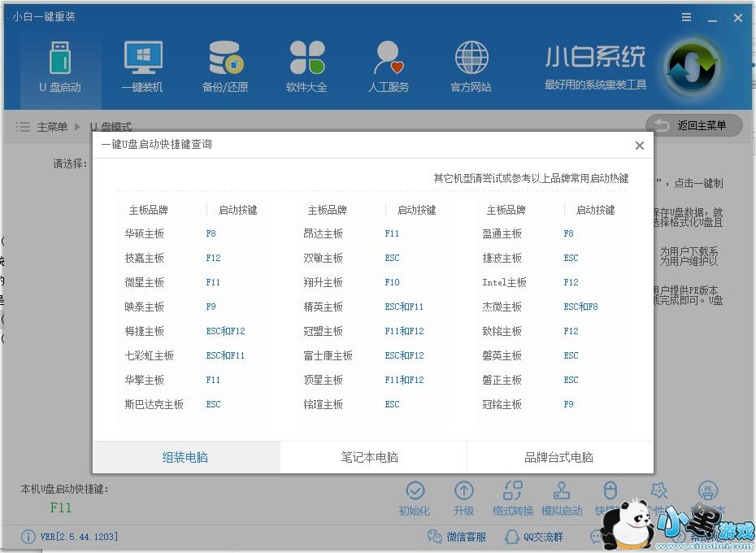Viewport: 756px width, 553px height.
Task: Click the 格式转换 icon
Action: 512,490
